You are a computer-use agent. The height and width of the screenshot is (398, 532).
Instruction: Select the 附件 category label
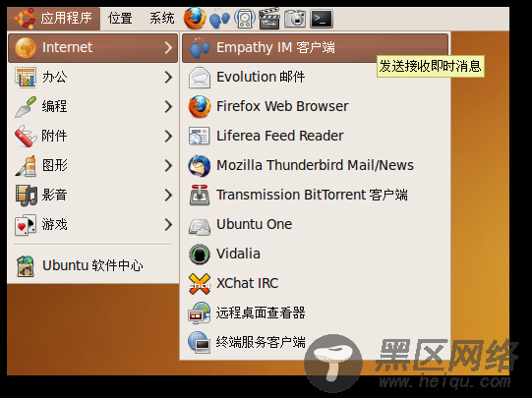54,137
